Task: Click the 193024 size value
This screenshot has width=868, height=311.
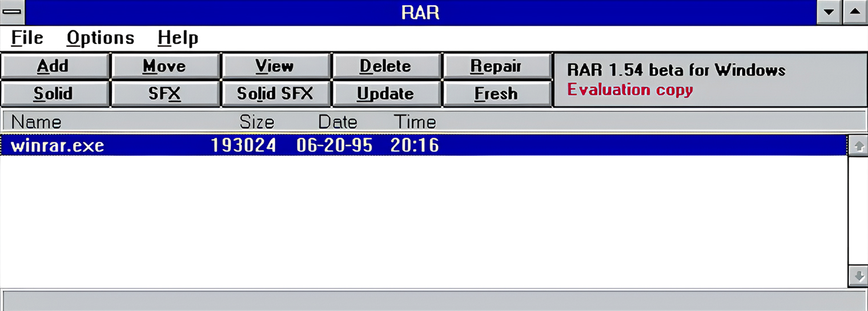Action: [243, 145]
